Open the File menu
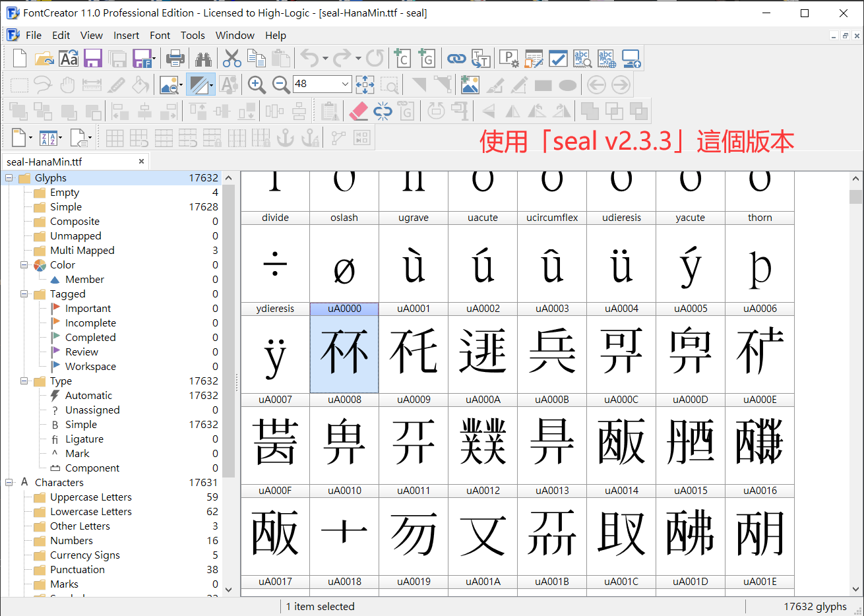The width and height of the screenshot is (864, 616). (x=34, y=36)
